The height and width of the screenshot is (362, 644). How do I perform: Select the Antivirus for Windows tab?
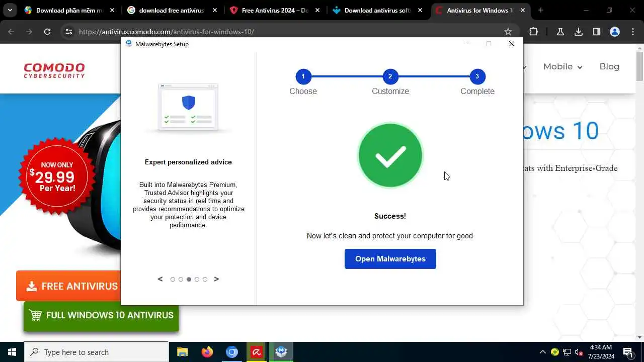(480, 10)
